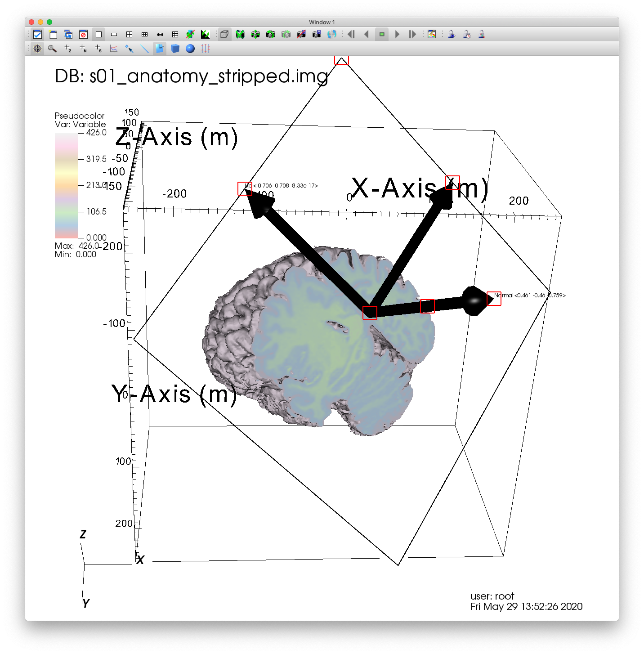644x654 pixels.
Task: Toggle the sphere tool
Action: click(x=190, y=49)
